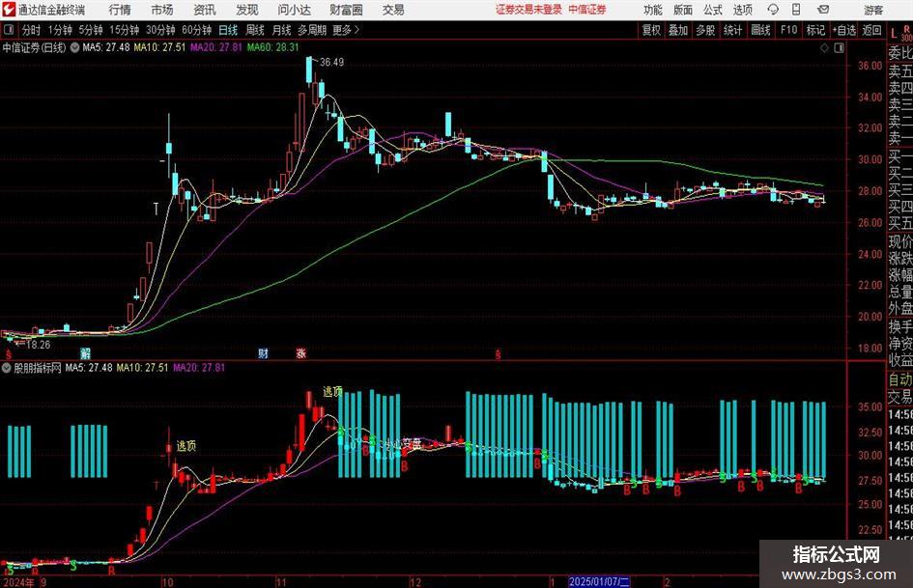Click the 多股 multi-stock button

705,30
